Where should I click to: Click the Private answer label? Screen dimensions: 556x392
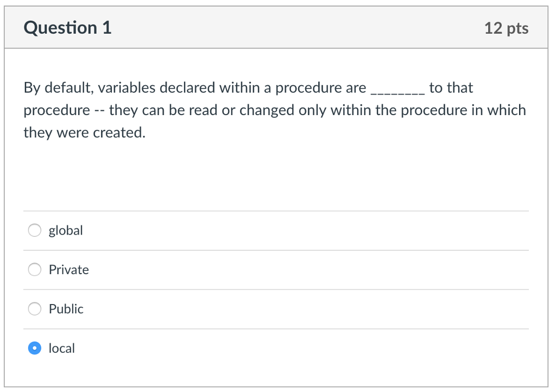coord(68,269)
